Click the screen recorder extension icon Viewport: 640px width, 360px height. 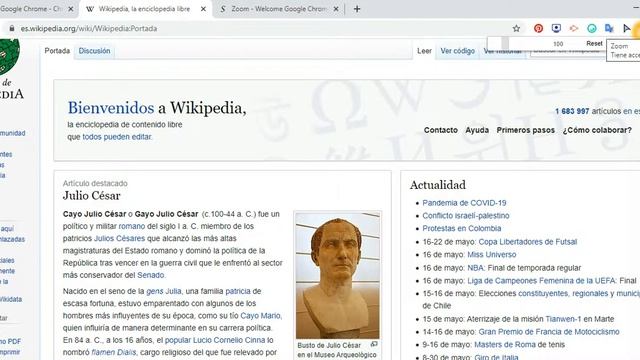click(556, 28)
